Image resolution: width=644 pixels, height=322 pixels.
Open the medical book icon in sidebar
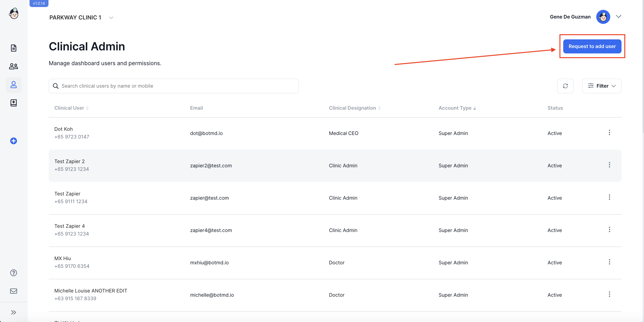click(14, 103)
